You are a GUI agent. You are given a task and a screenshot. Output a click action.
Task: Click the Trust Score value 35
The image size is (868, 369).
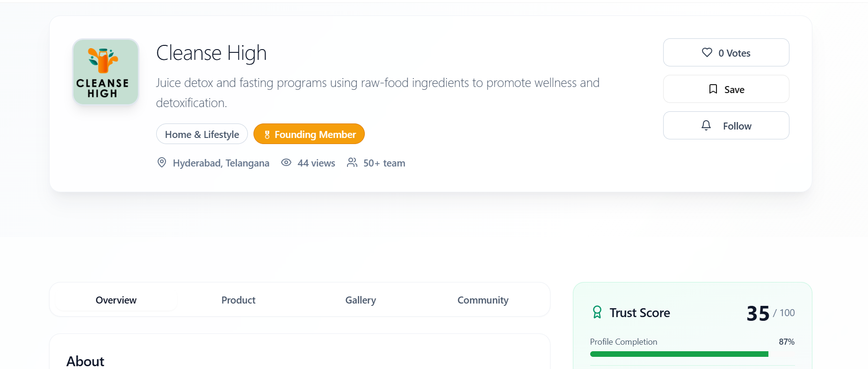click(x=758, y=313)
